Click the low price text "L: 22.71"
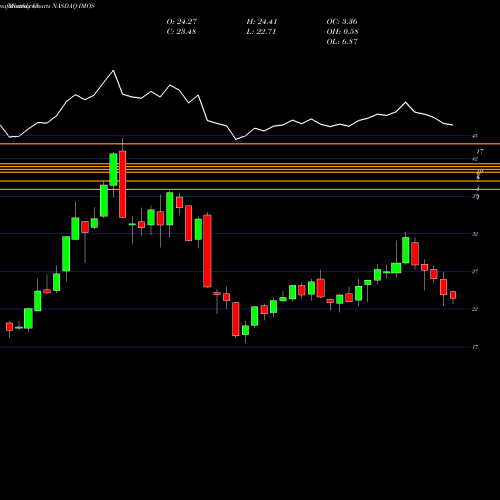The height and width of the screenshot is (500, 500). pyautogui.click(x=262, y=32)
